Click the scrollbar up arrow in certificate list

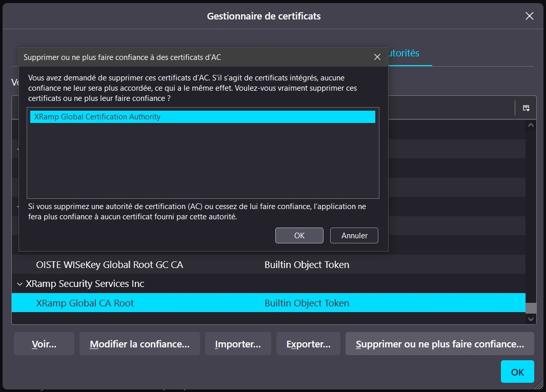(531, 125)
